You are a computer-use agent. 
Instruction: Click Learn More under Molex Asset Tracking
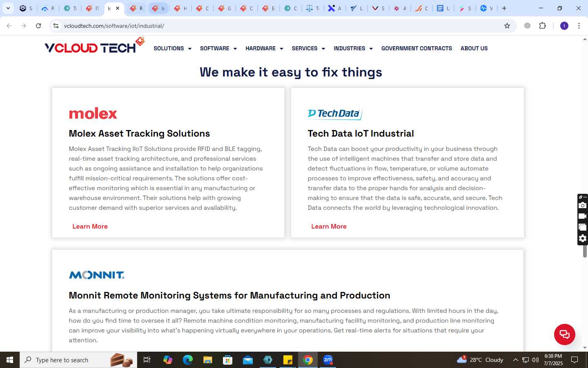click(x=90, y=226)
